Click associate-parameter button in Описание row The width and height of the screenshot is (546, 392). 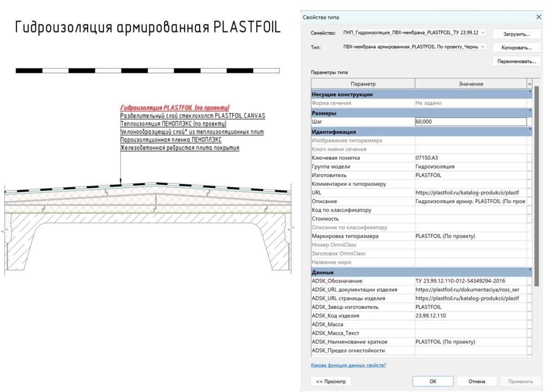tap(530, 201)
